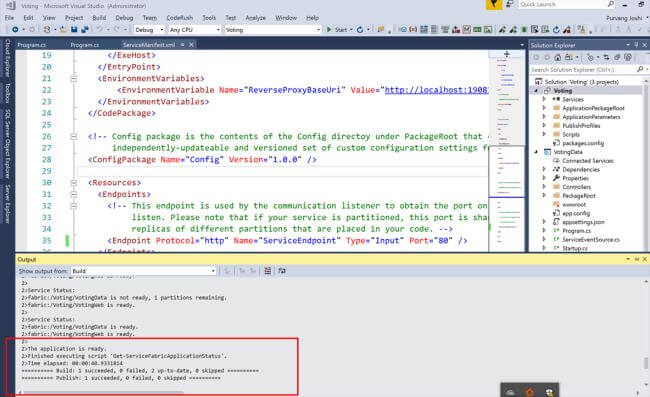Viewport: 650px width, 397px height.
Task: Click the Navigate Backward toolbar button
Action: pos(15,29)
